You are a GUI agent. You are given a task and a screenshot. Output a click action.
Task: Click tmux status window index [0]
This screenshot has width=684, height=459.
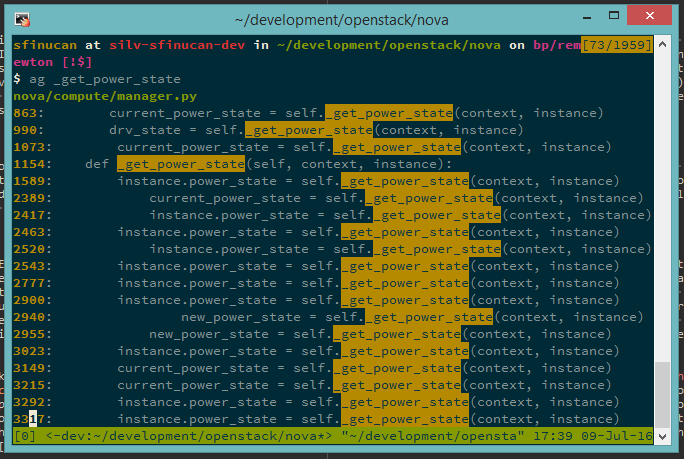click(x=25, y=436)
